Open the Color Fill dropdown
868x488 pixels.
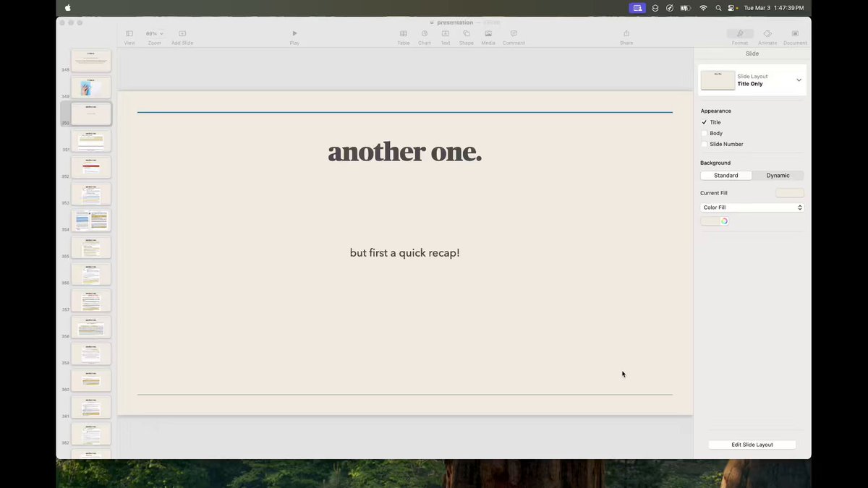[752, 207]
